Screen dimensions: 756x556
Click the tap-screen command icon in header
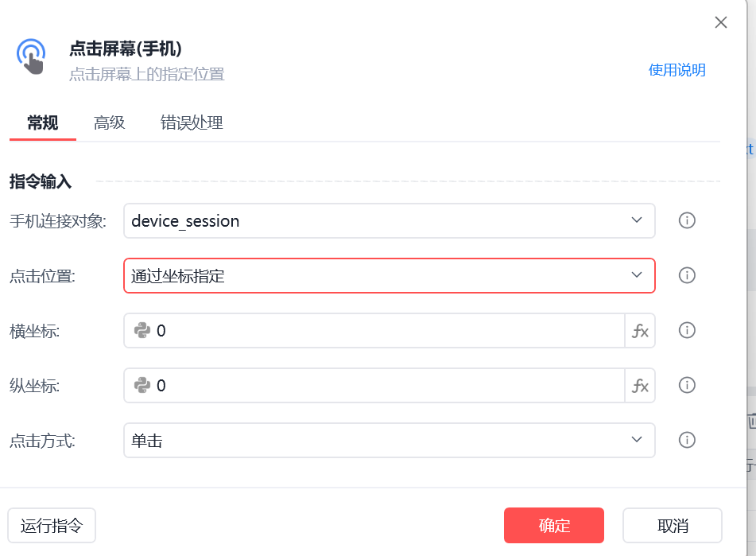pyautogui.click(x=32, y=56)
